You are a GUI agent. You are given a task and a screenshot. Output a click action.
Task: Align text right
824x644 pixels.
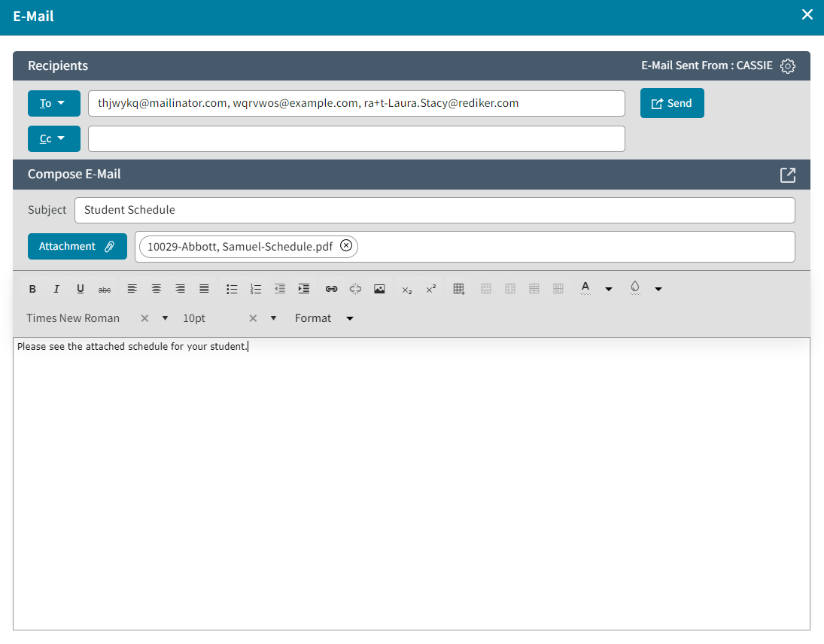[x=181, y=289]
